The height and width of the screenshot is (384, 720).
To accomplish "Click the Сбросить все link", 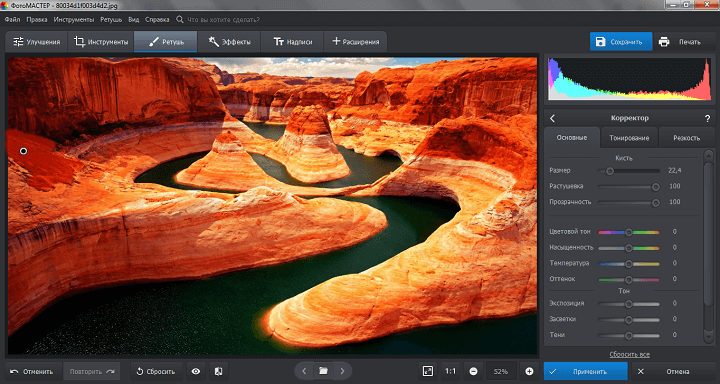I will pyautogui.click(x=630, y=355).
